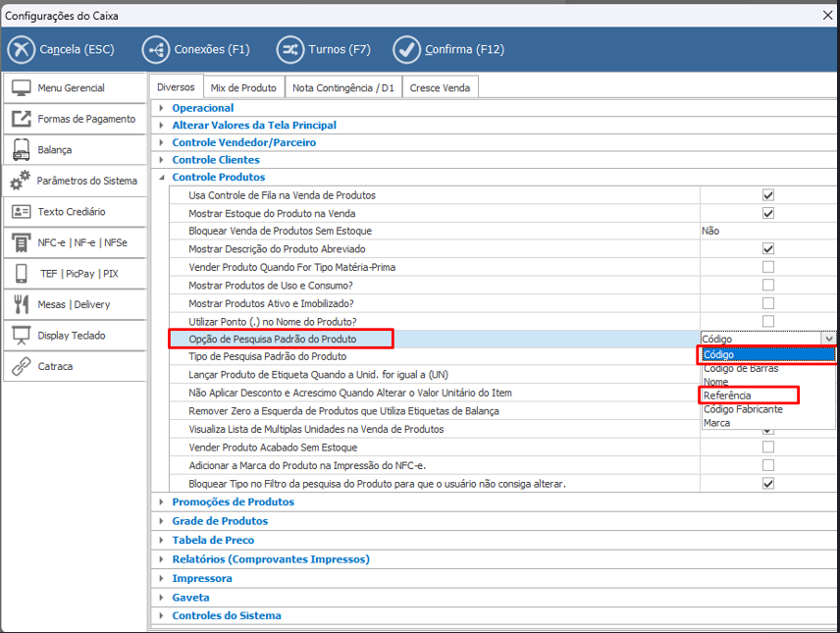This screenshot has height=633, width=840.
Task: Open Menu Gerencial monitor icon
Action: click(21, 88)
